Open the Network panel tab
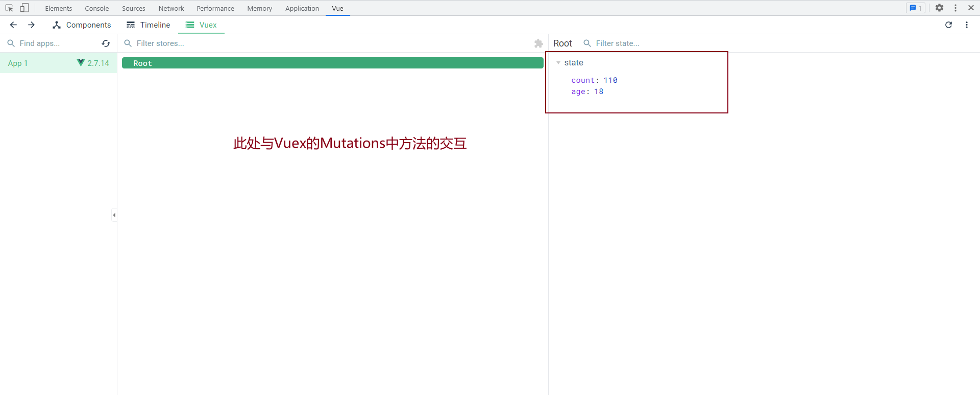Image resolution: width=980 pixels, height=395 pixels. pos(171,9)
